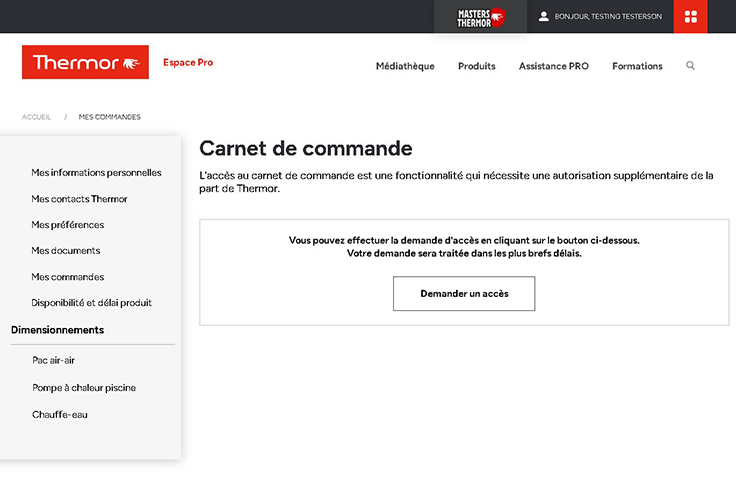Image resolution: width=736 pixels, height=484 pixels.
Task: Open Pac air-air sizing tool
Action: 54,361
